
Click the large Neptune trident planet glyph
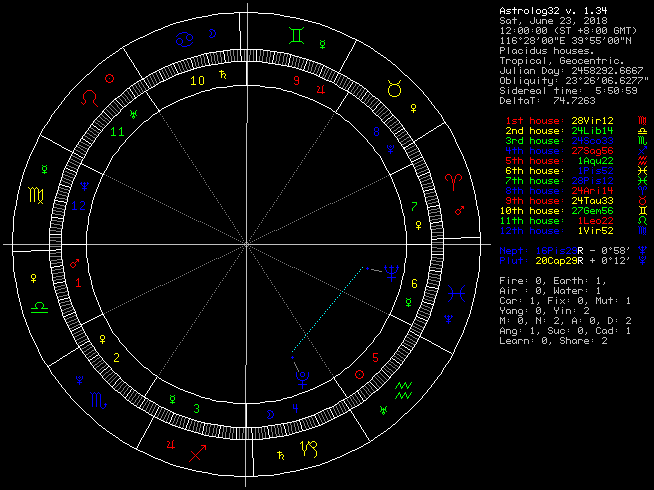click(392, 273)
